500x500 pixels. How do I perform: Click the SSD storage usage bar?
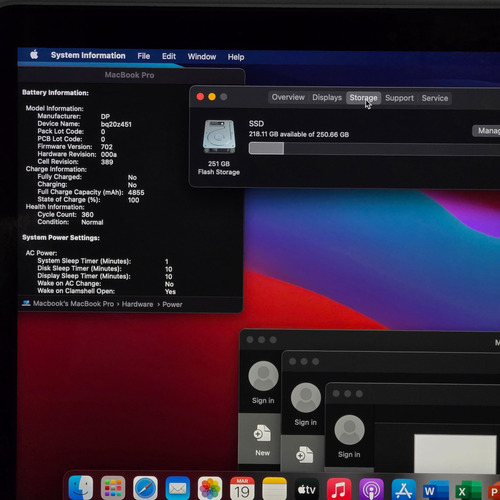(374, 148)
